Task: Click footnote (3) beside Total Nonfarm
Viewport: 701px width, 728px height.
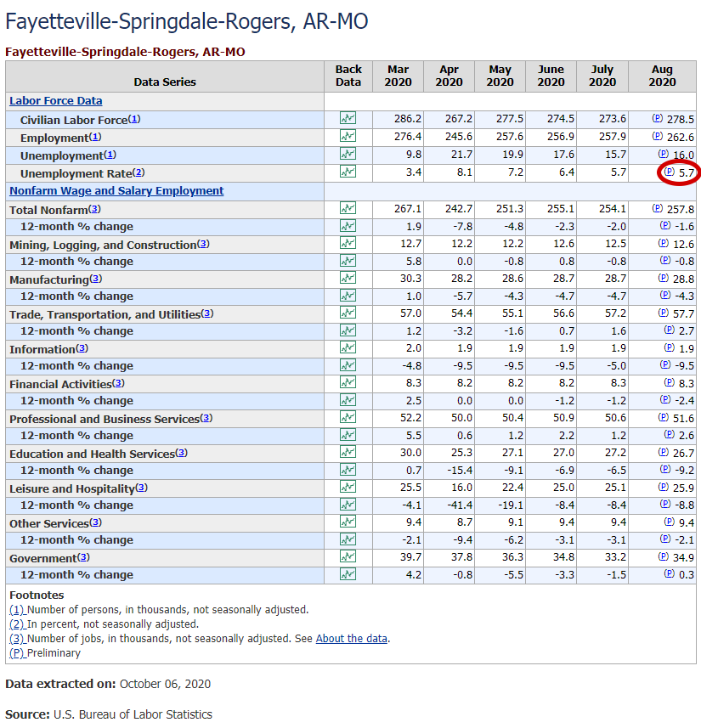Action: (94, 209)
